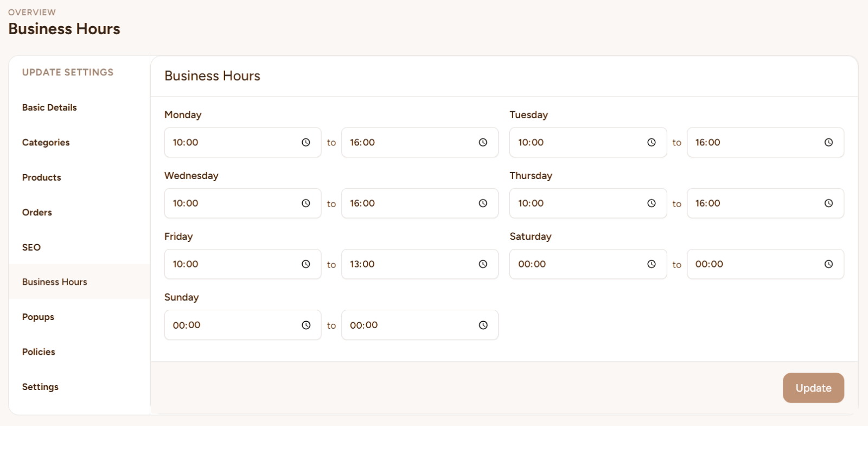The width and height of the screenshot is (868, 473).
Task: Select Products from settings menu
Action: [42, 177]
